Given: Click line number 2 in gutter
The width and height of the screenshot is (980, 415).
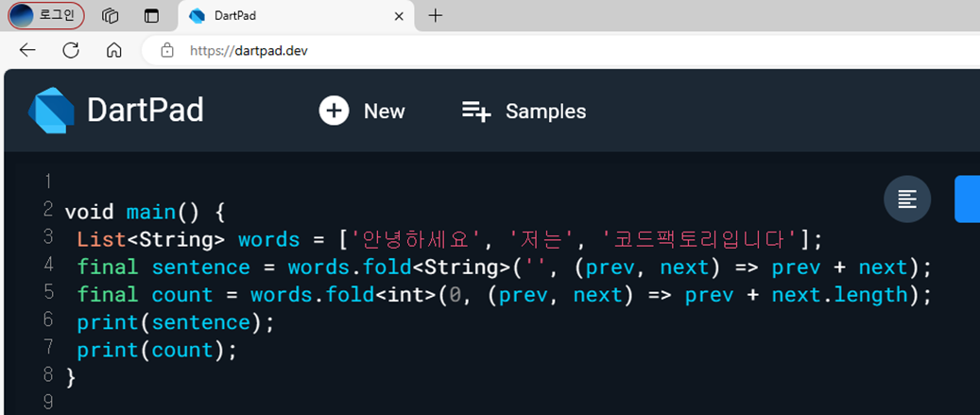Looking at the screenshot, I should point(48,209).
